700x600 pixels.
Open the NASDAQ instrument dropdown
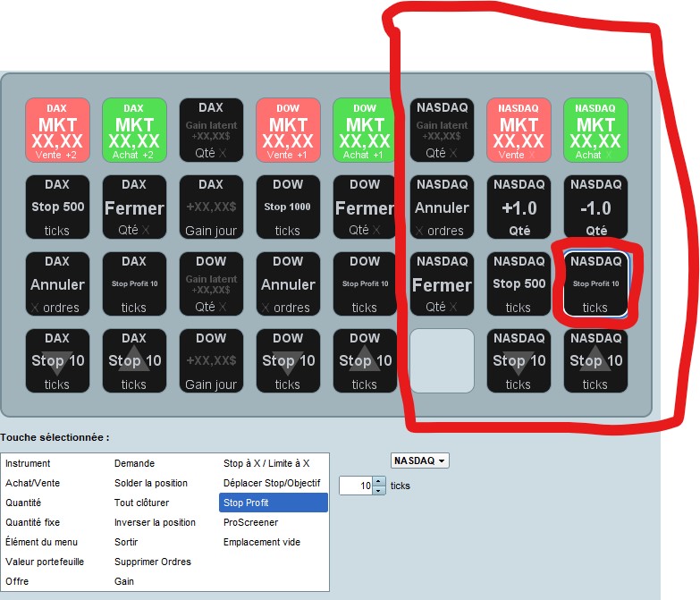[419, 461]
